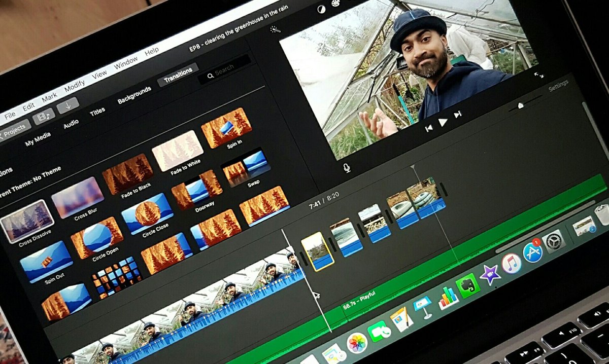609x364 pixels.
Task: Open Photos from the Dock
Action: pos(357,343)
